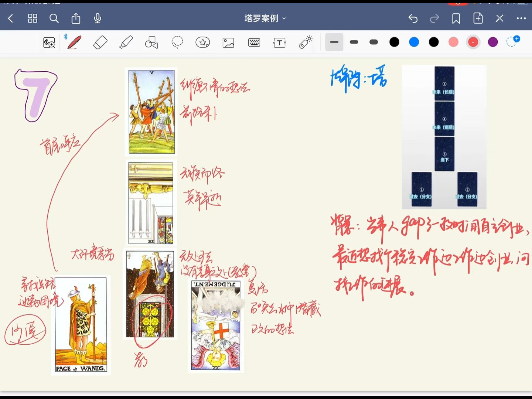Pick the black swatch between blue and pink

coord(434,42)
